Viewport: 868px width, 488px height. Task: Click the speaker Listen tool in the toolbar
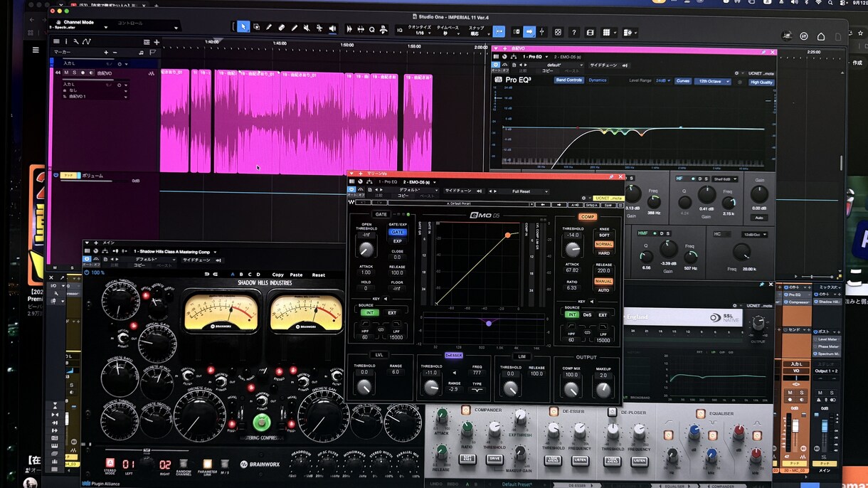(x=332, y=28)
